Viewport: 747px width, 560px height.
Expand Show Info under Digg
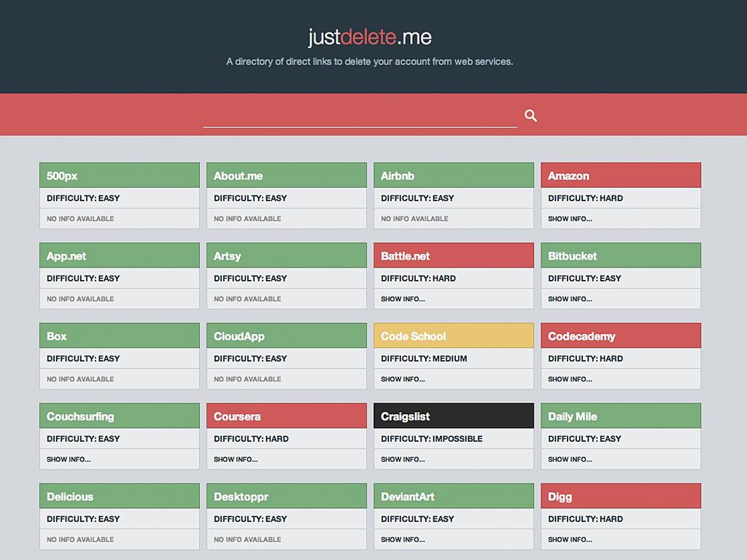pyautogui.click(x=570, y=540)
